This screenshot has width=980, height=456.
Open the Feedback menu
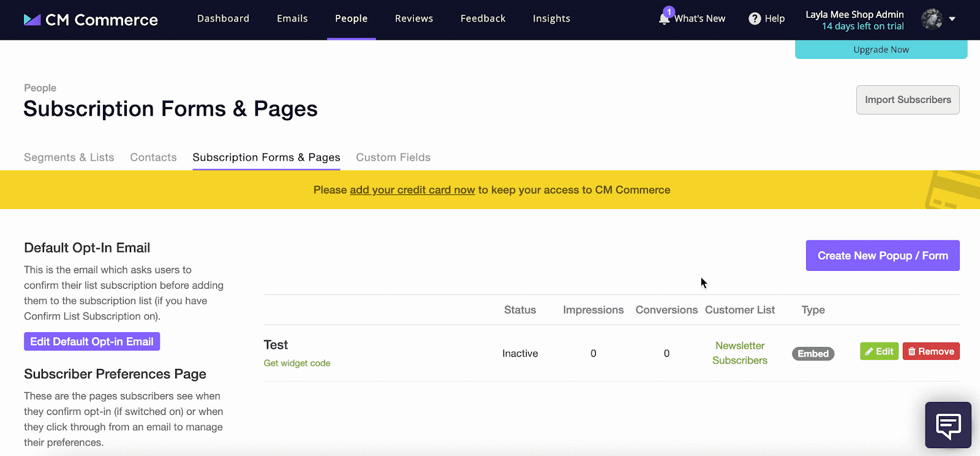point(483,18)
